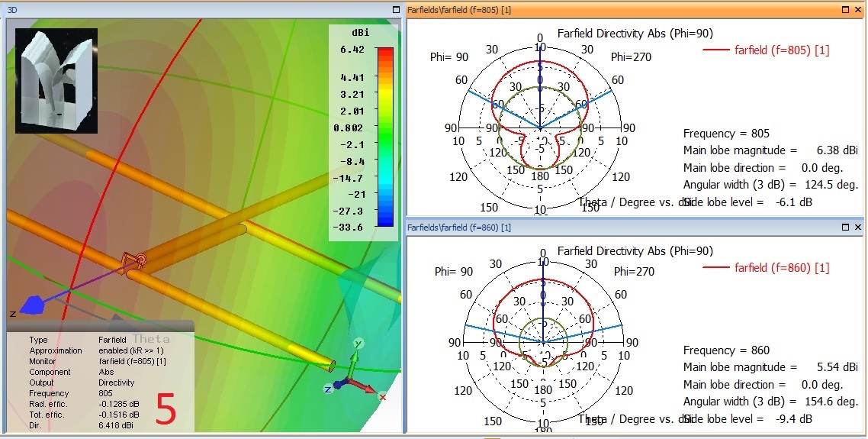The image size is (868, 439).
Task: Click lower plot title 'Farfield Directivity Abs (Phi=90)'
Action: [x=635, y=251]
